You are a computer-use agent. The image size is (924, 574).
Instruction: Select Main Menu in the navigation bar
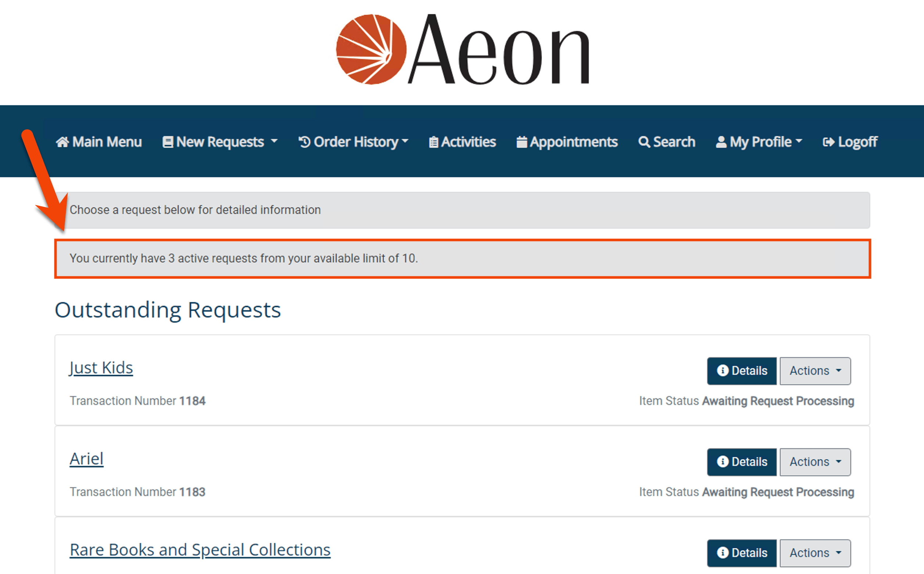coord(100,141)
